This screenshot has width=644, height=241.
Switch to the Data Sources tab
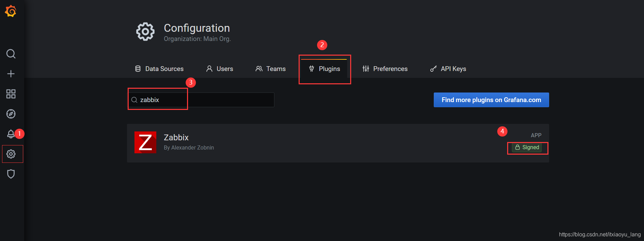pos(159,69)
